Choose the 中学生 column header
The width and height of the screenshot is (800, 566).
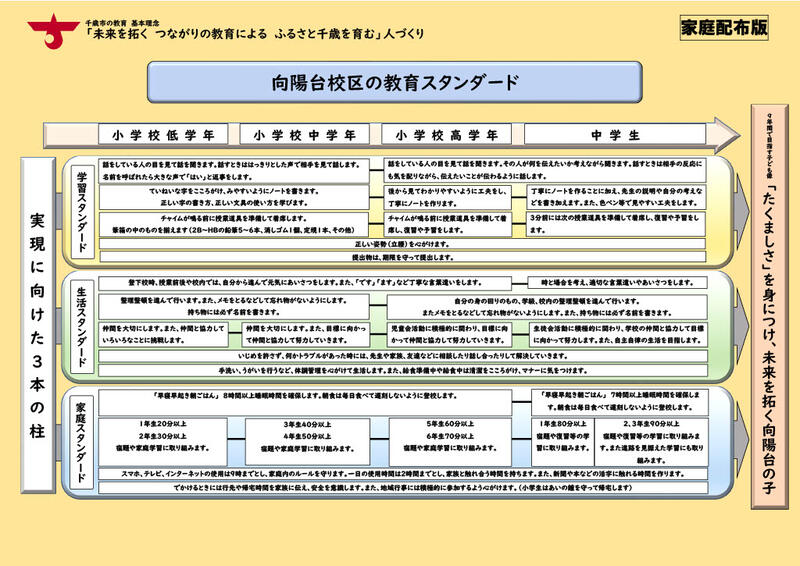point(609,134)
